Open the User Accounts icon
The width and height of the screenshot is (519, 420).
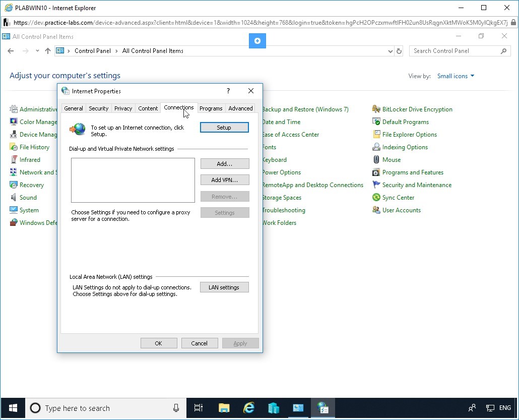point(376,210)
